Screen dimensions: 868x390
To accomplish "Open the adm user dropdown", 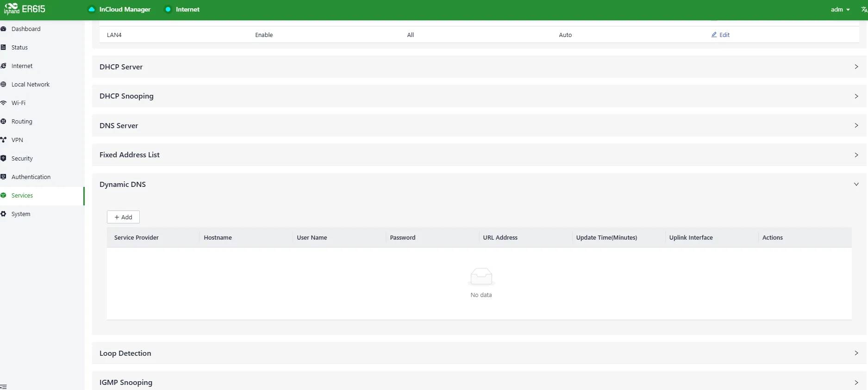I will pos(840,9).
